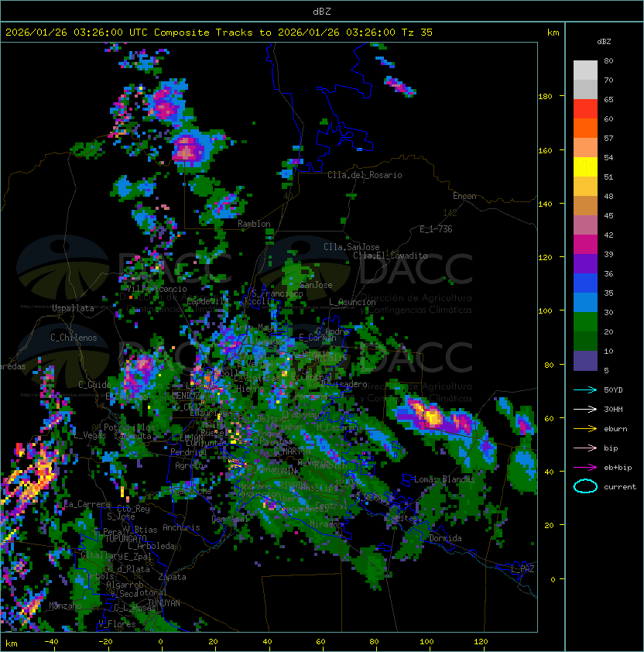Click the 'Uspallata' map label
This screenshot has width=644, height=652.
pyautogui.click(x=73, y=308)
